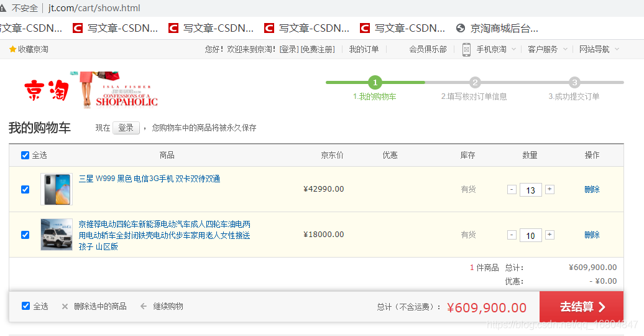644x336 pixels.
Task: Click the 2.填写核对订单信息 step label
Action: pos(474,96)
